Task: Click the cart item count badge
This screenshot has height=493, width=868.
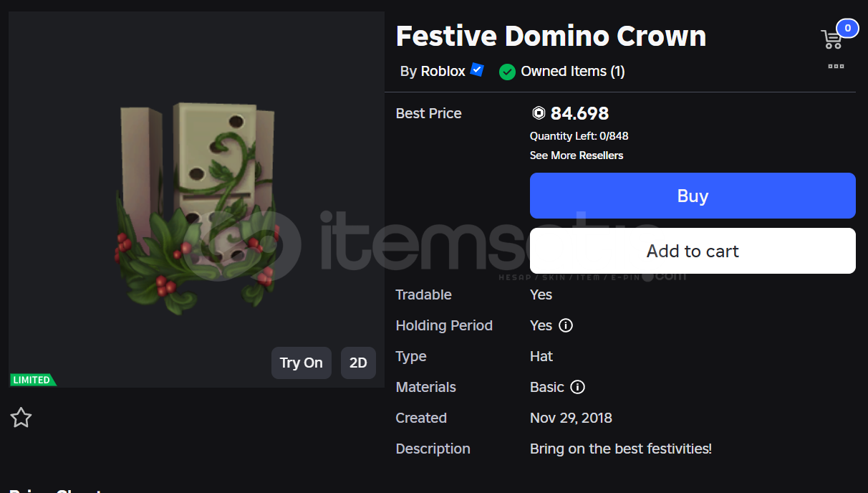Action: point(847,29)
